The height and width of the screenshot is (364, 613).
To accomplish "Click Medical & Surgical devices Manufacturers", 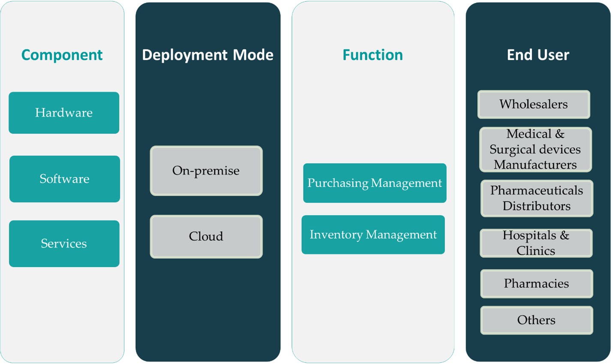I will (x=535, y=149).
